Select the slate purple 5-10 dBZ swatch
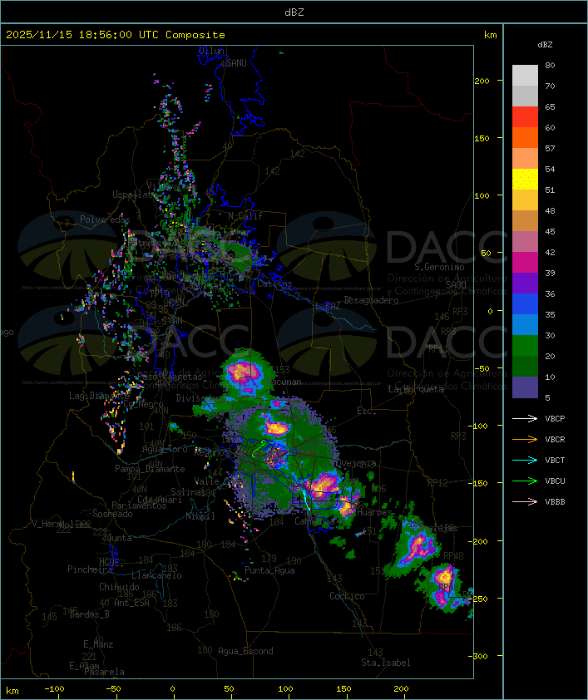 point(525,387)
